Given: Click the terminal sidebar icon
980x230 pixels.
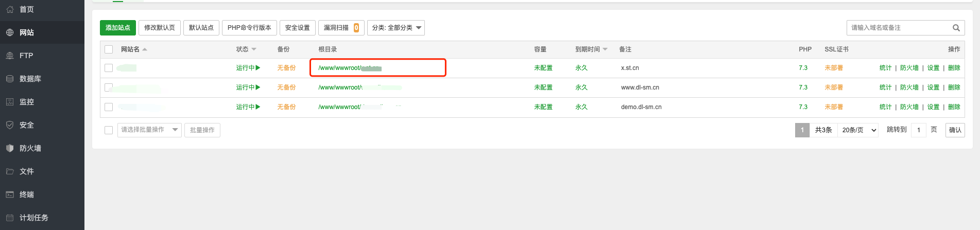Looking at the screenshot, I should [x=10, y=194].
